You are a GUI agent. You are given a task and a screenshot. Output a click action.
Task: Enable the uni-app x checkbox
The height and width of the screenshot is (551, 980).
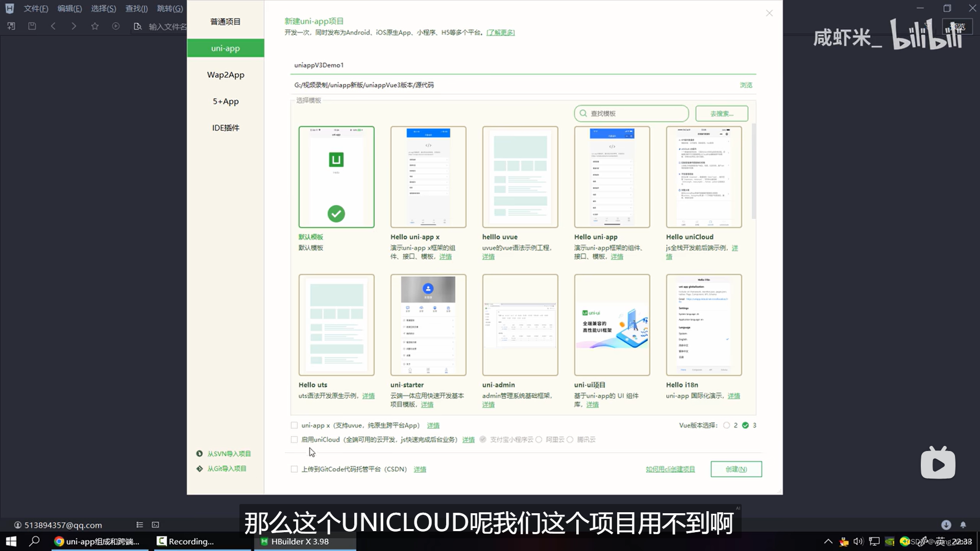click(x=294, y=425)
